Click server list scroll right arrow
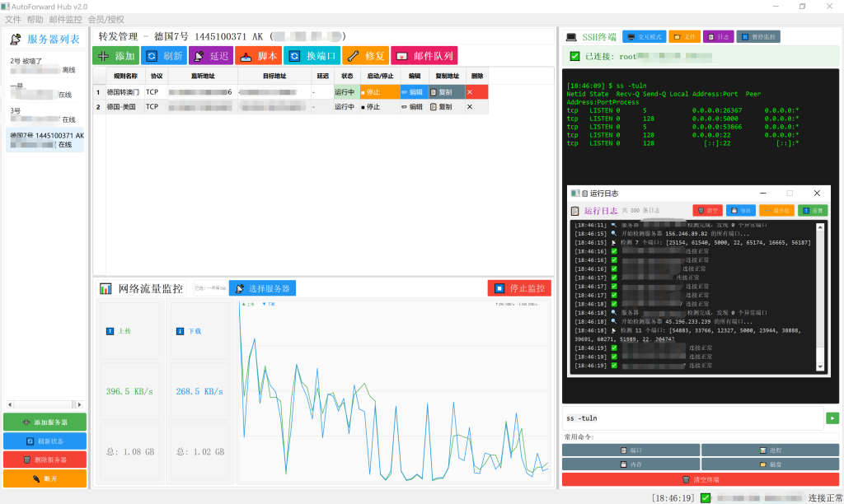This screenshot has height=504, width=844. pyautogui.click(x=80, y=404)
